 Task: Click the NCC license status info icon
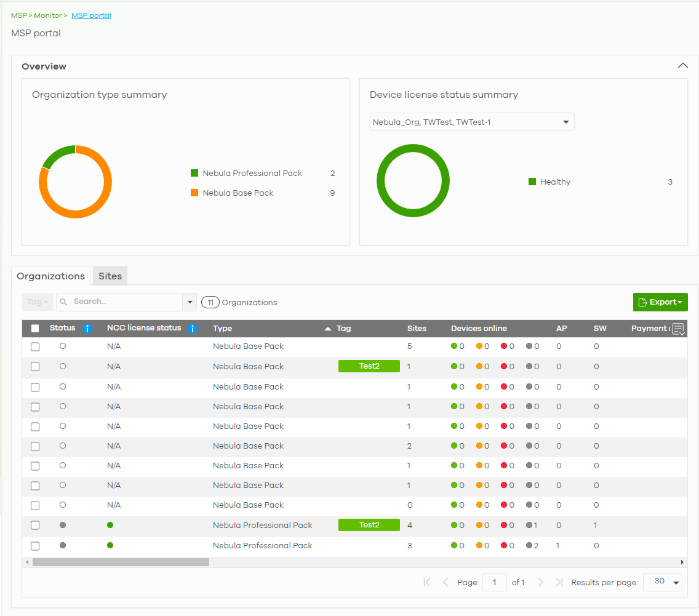point(192,329)
